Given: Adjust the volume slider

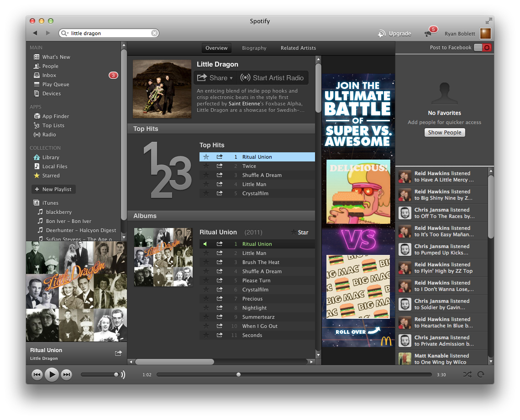Looking at the screenshot, I should pyautogui.click(x=100, y=374).
